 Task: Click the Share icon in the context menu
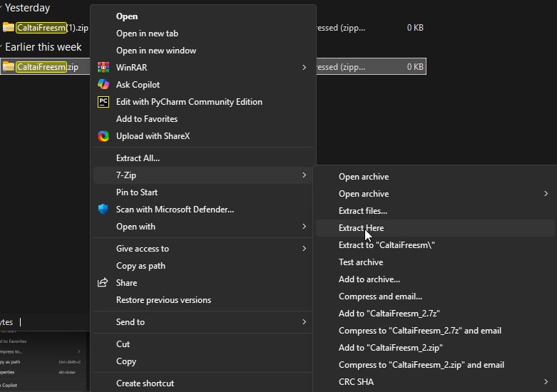click(x=103, y=283)
